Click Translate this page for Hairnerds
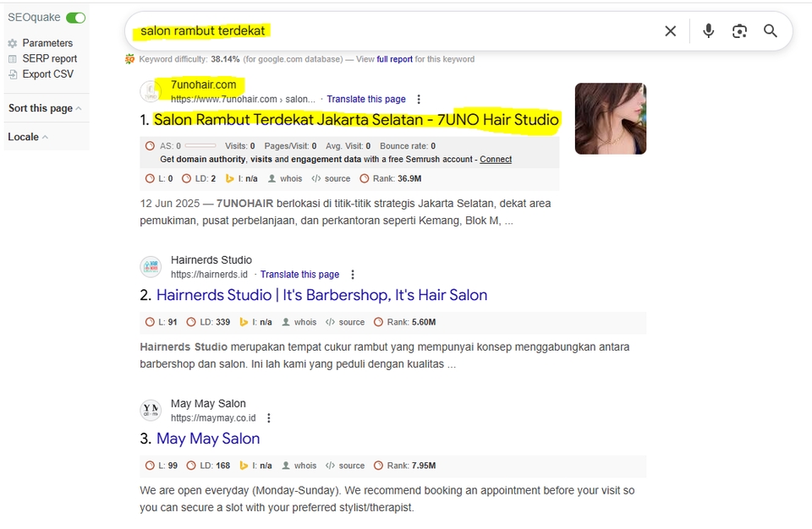Screen dimensions: 812x529 (x=299, y=275)
